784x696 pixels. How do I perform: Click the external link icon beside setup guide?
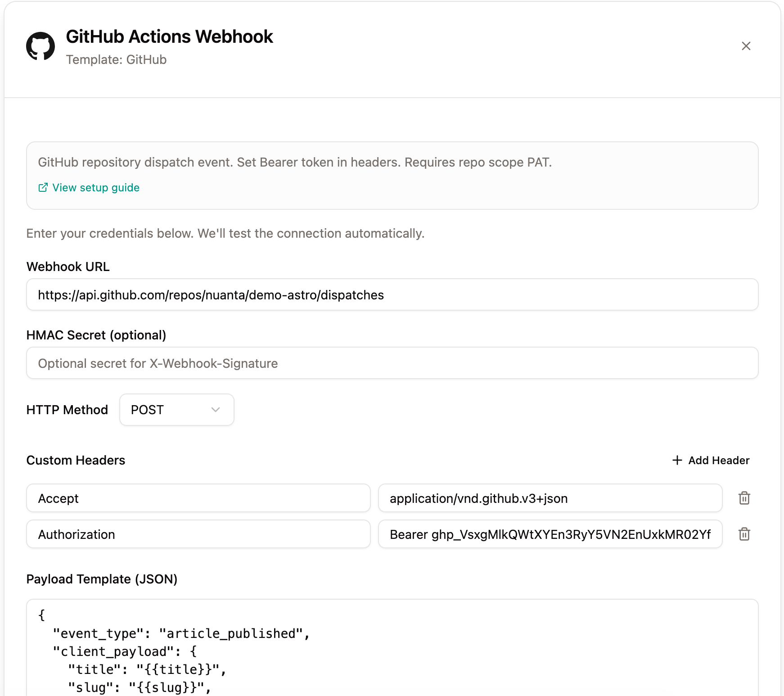point(43,187)
